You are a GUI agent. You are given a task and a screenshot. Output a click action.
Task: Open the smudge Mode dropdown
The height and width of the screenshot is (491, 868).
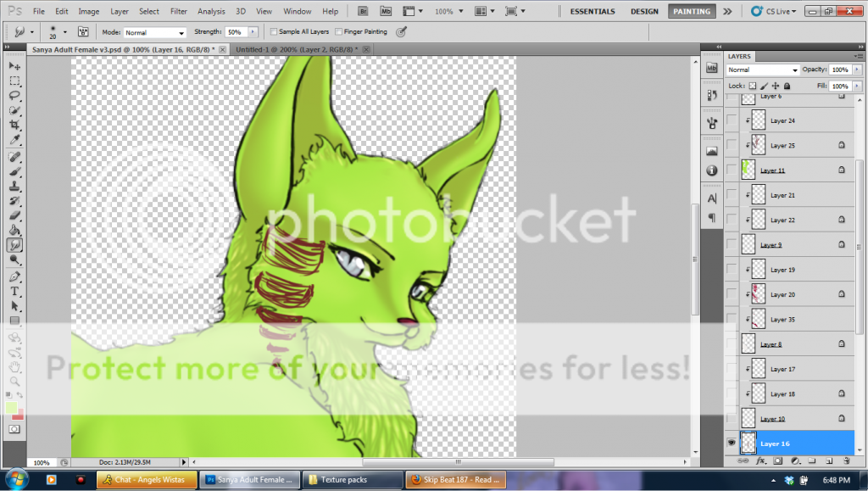point(154,32)
